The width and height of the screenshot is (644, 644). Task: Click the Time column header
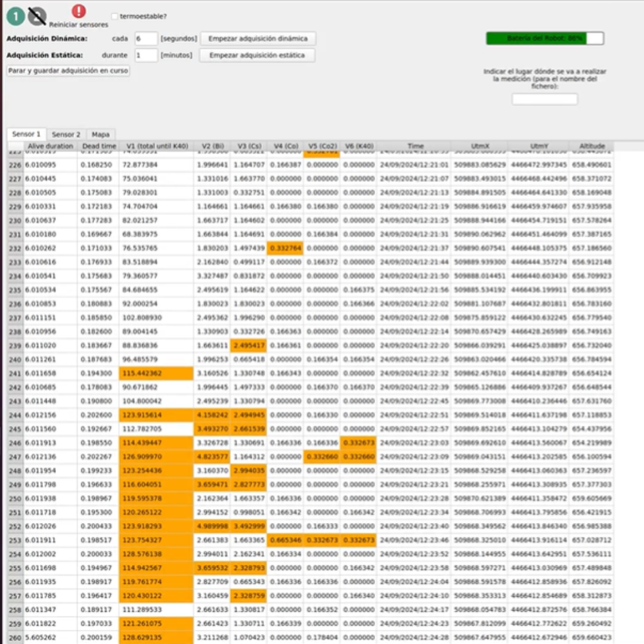pos(415,146)
